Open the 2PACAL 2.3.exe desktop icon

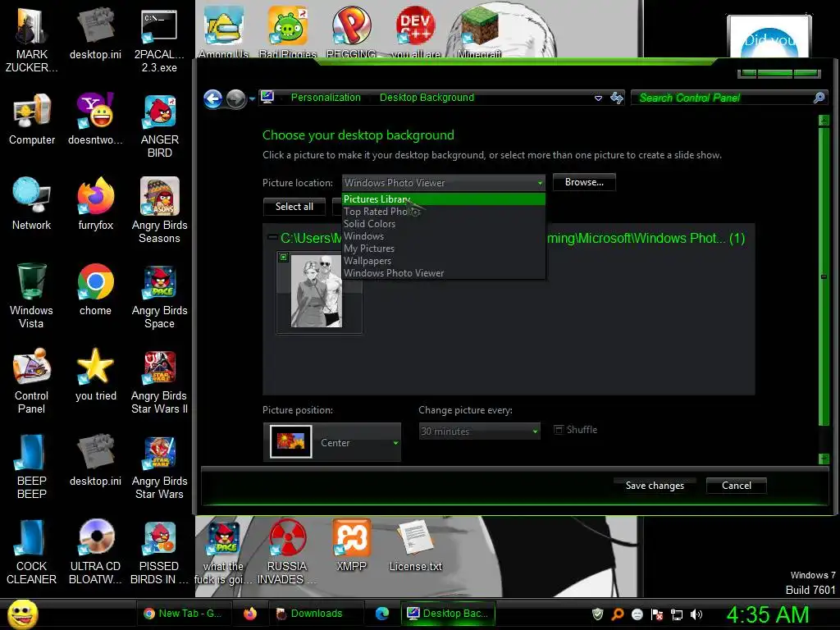point(159,40)
